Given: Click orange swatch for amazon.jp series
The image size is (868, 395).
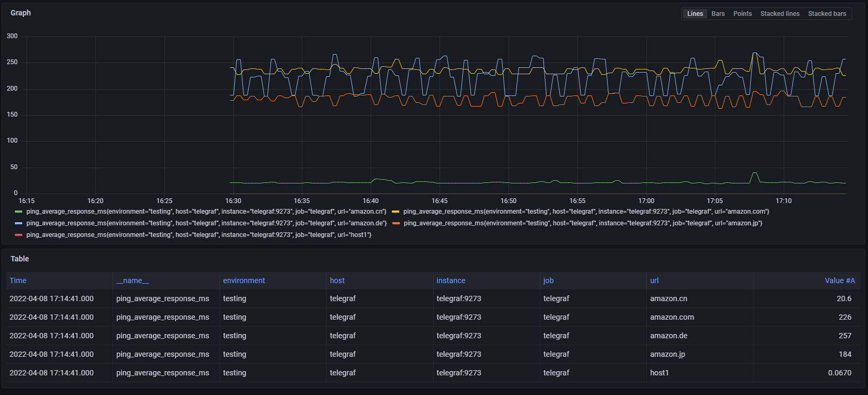Looking at the screenshot, I should click(396, 223).
